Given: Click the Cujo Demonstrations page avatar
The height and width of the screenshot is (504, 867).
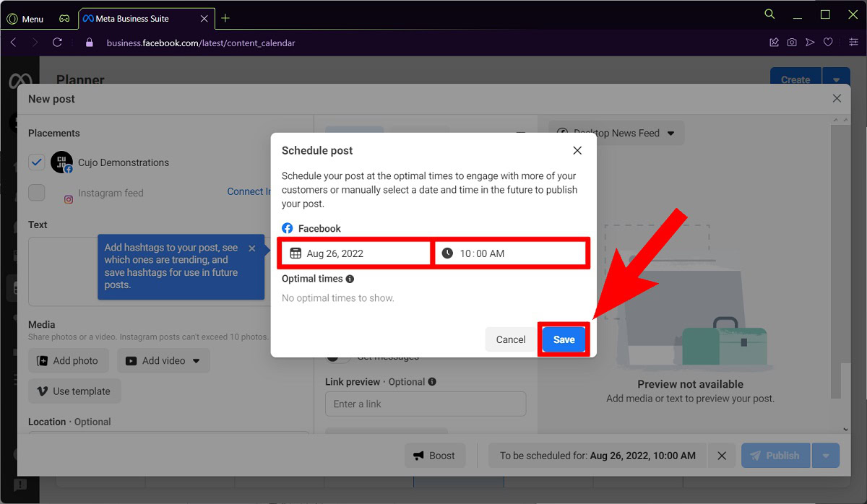Looking at the screenshot, I should pyautogui.click(x=61, y=162).
